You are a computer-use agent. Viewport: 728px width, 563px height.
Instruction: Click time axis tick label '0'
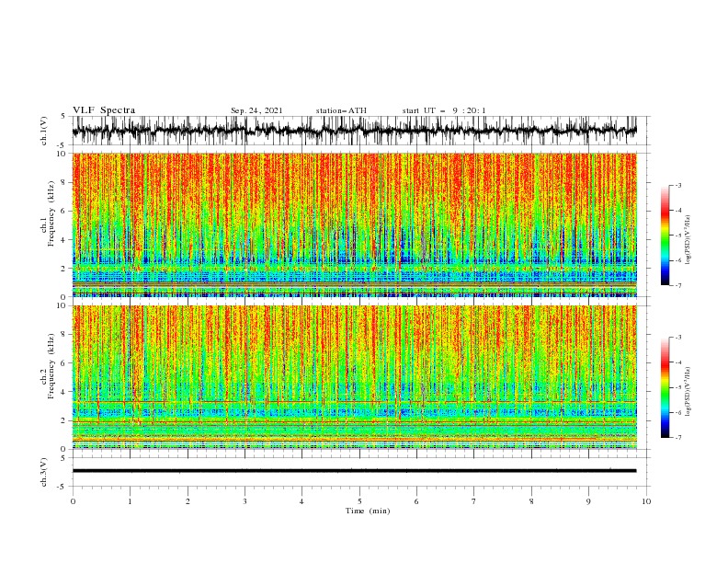73,501
